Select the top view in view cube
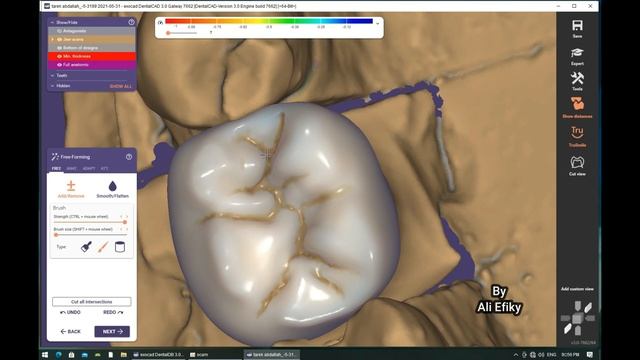 [578, 306]
